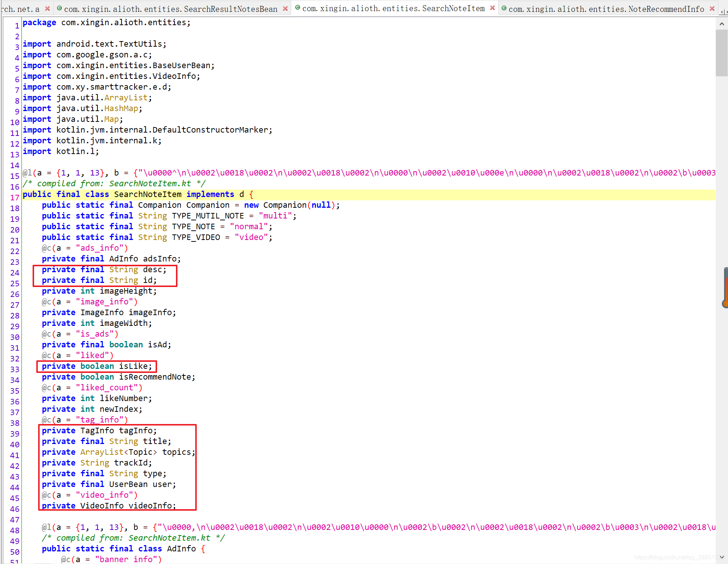Click the "ads_info" annotation string
Image resolution: width=728 pixels, height=564 pixels.
point(100,248)
